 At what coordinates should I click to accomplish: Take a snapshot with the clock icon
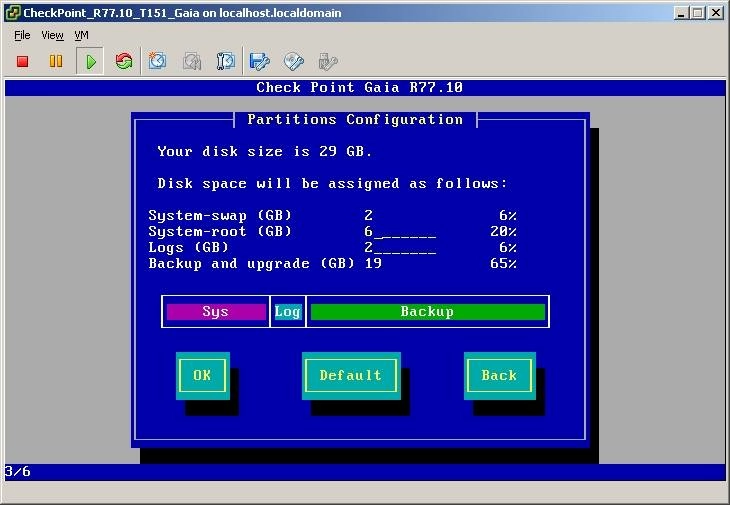coord(157,61)
